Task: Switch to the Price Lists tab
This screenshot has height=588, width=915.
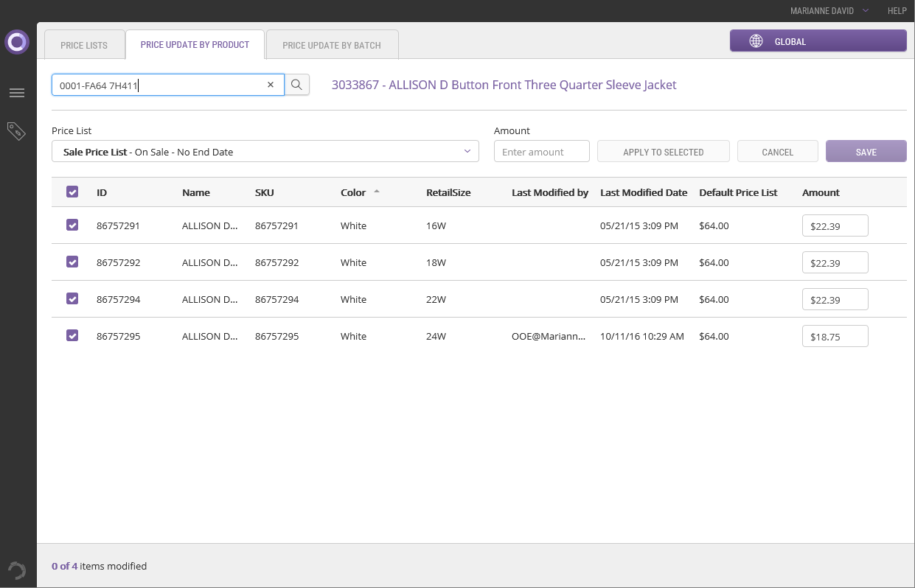Action: coord(84,45)
